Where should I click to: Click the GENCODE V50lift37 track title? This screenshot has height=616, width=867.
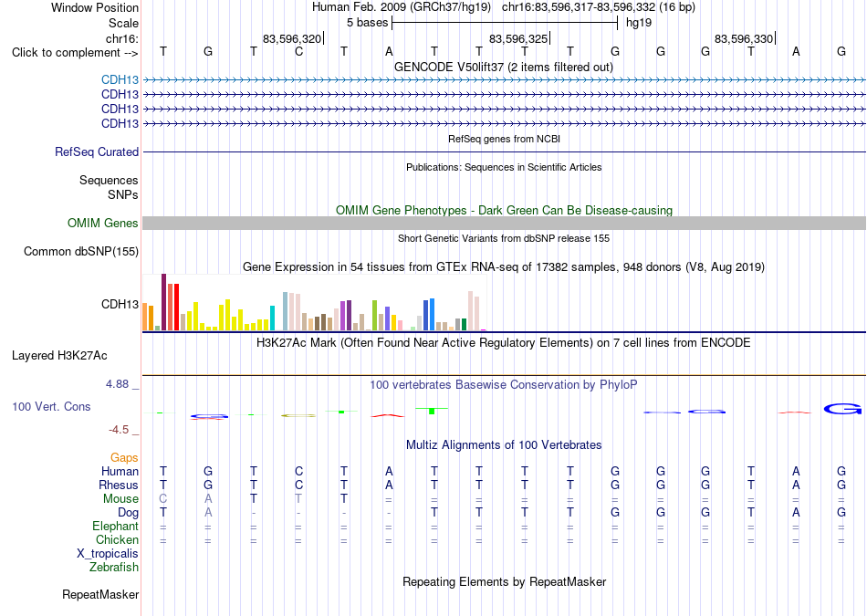click(503, 67)
